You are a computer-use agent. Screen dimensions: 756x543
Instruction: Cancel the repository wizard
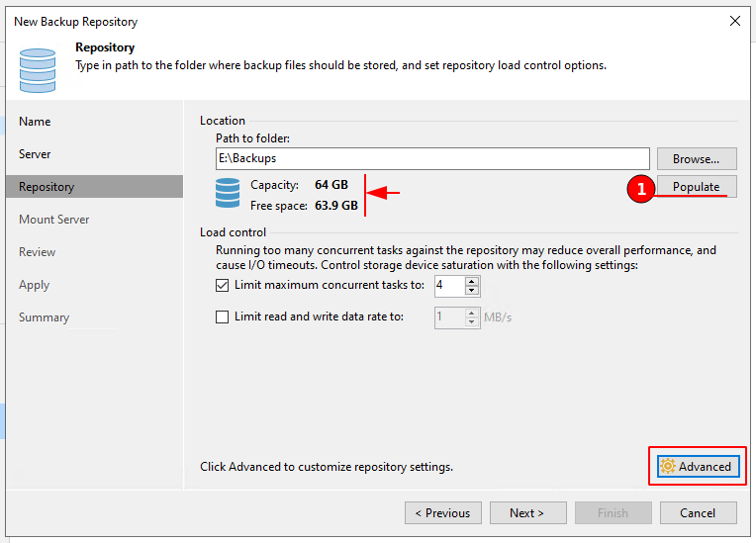pyautogui.click(x=699, y=513)
